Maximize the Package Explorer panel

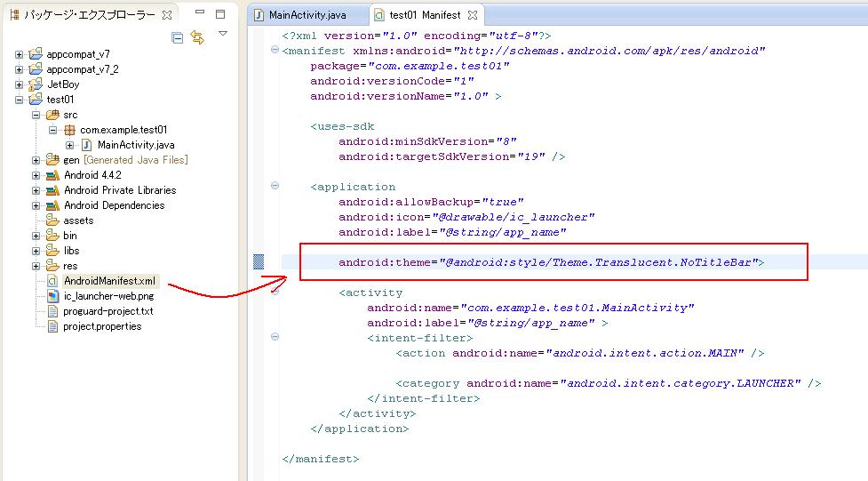tap(220, 14)
